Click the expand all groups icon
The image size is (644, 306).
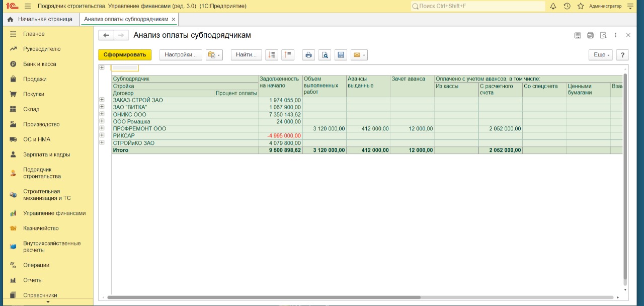point(272,55)
